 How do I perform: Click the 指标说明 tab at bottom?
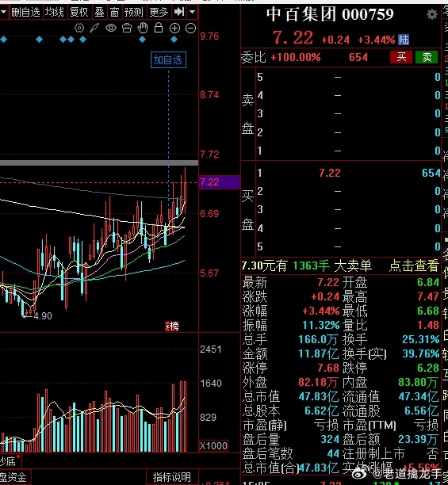click(172, 477)
